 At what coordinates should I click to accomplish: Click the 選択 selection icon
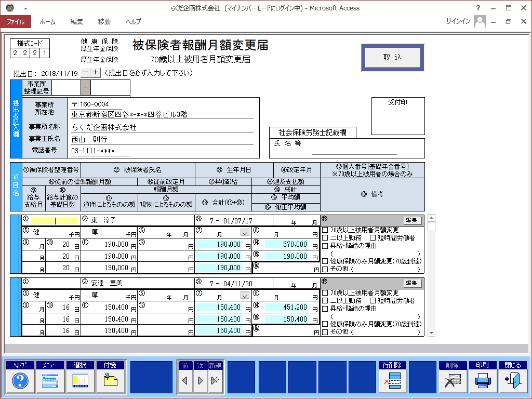80,381
